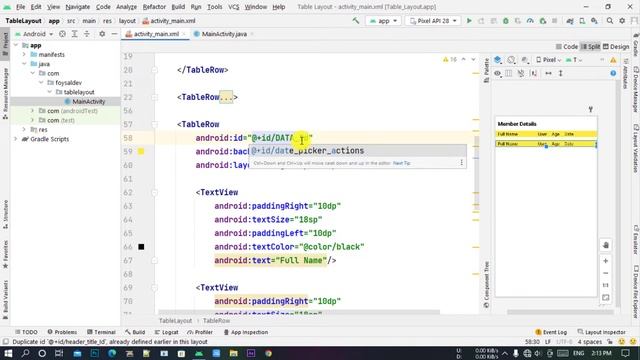This screenshot has height=360, width=640.
Task: Open the VCS menu
Action: point(233,7)
